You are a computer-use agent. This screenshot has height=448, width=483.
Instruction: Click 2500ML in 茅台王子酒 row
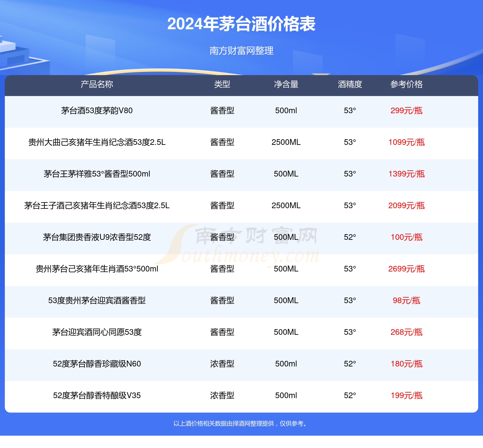tap(286, 205)
